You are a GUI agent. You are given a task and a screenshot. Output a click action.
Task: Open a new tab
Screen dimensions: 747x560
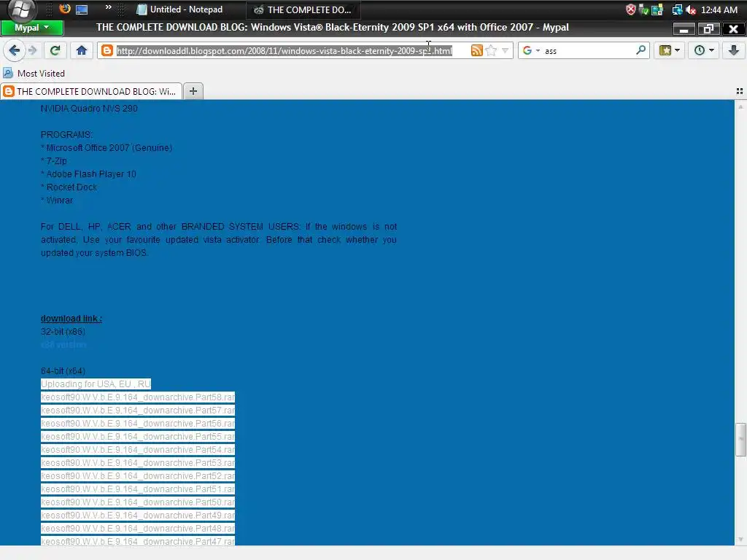193,91
